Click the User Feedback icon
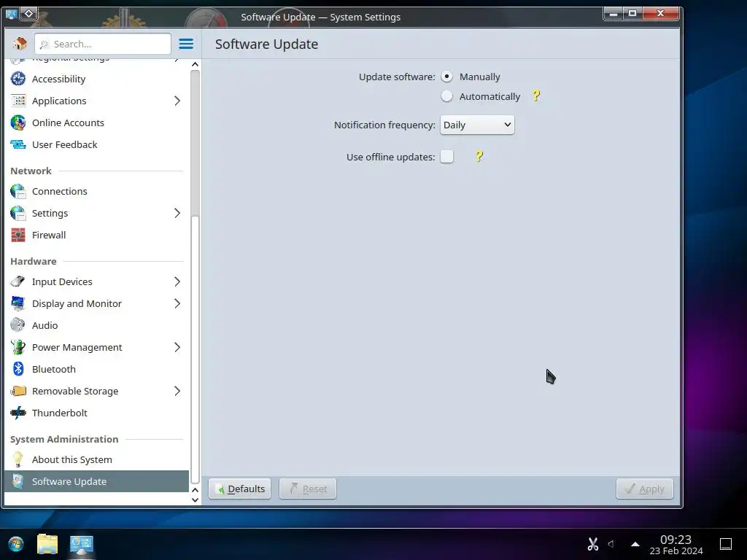 coord(18,145)
